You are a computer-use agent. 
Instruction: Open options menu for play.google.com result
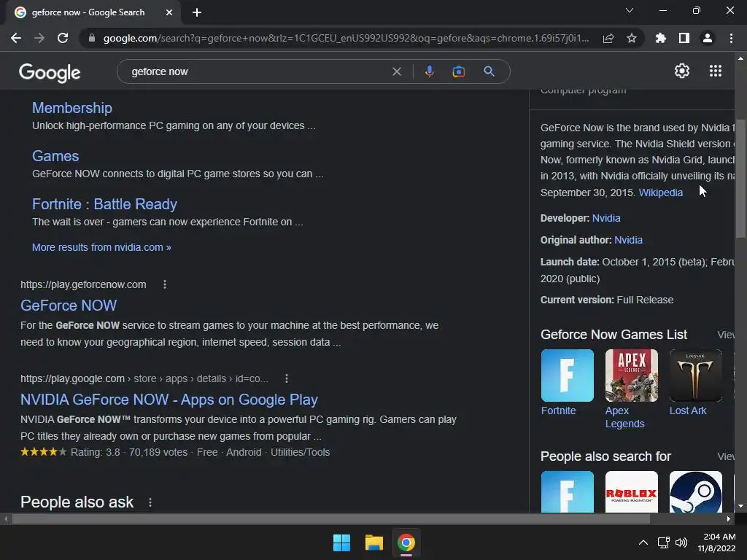pyautogui.click(x=286, y=378)
